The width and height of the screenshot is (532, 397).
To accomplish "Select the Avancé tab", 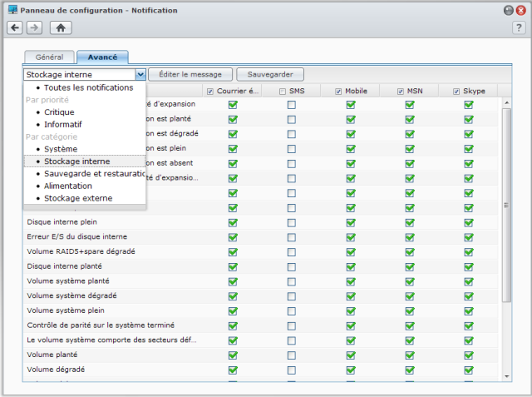I will click(x=101, y=57).
